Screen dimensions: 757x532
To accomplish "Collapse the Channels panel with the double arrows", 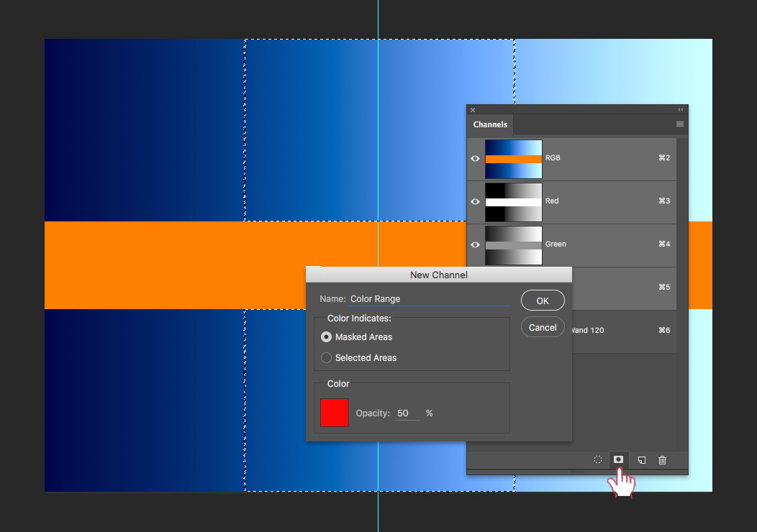I will [x=681, y=110].
